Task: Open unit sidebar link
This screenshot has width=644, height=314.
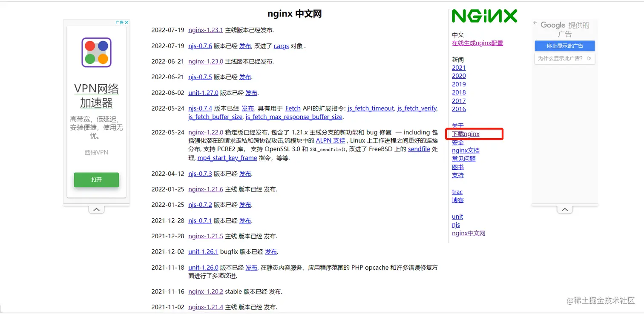Action: [x=457, y=217]
